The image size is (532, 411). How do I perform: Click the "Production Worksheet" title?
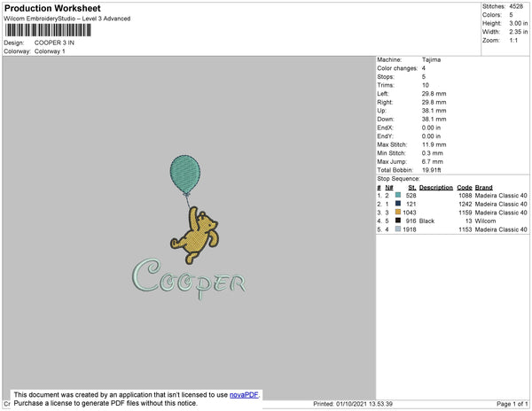click(x=52, y=8)
